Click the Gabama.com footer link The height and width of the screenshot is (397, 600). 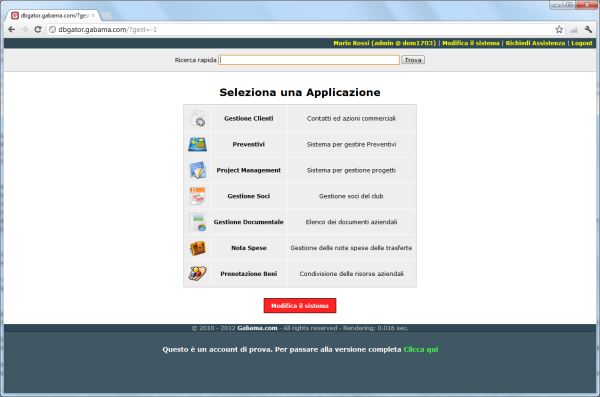coord(257,328)
